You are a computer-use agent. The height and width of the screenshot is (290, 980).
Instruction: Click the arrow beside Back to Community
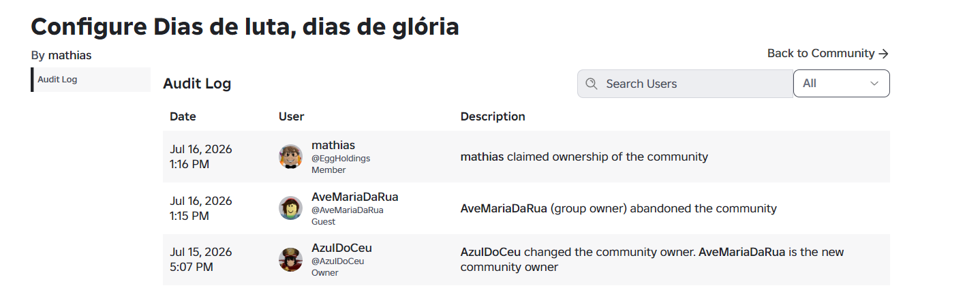coord(884,53)
